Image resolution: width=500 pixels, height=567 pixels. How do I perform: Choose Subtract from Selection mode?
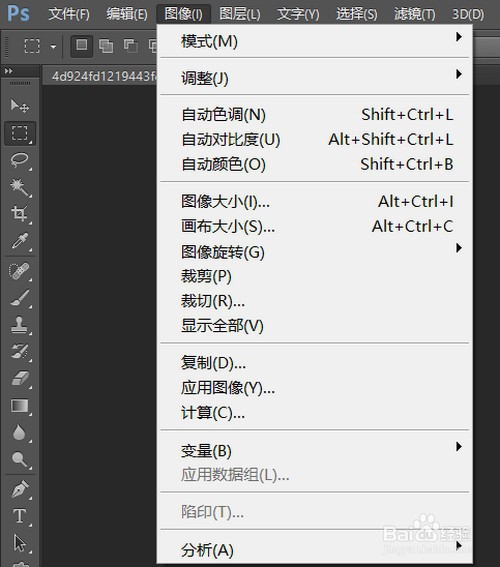tap(131, 46)
